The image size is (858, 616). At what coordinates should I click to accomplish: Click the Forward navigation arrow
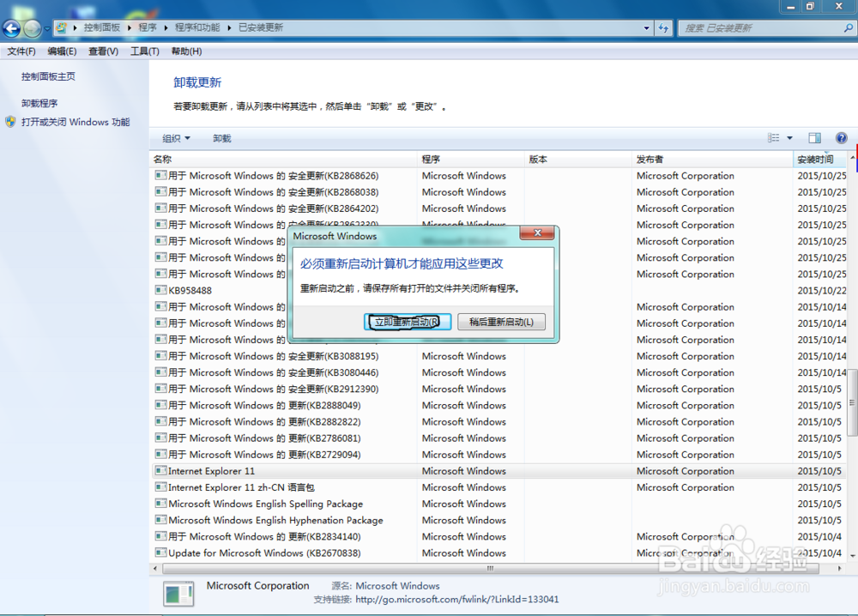pos(33,28)
